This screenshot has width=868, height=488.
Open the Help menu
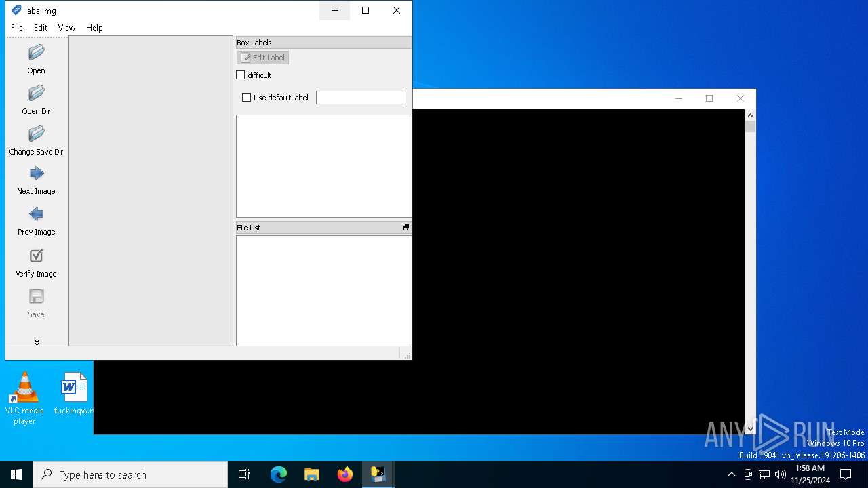point(94,28)
